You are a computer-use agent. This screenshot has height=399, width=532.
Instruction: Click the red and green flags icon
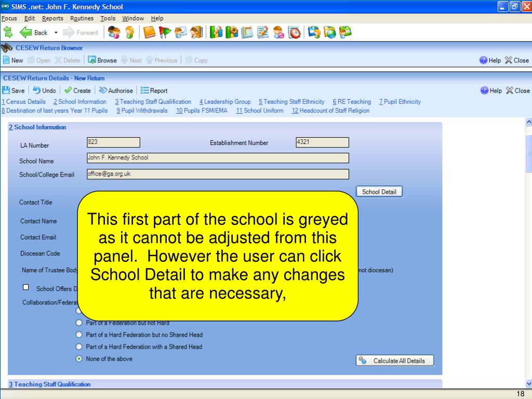click(165, 33)
